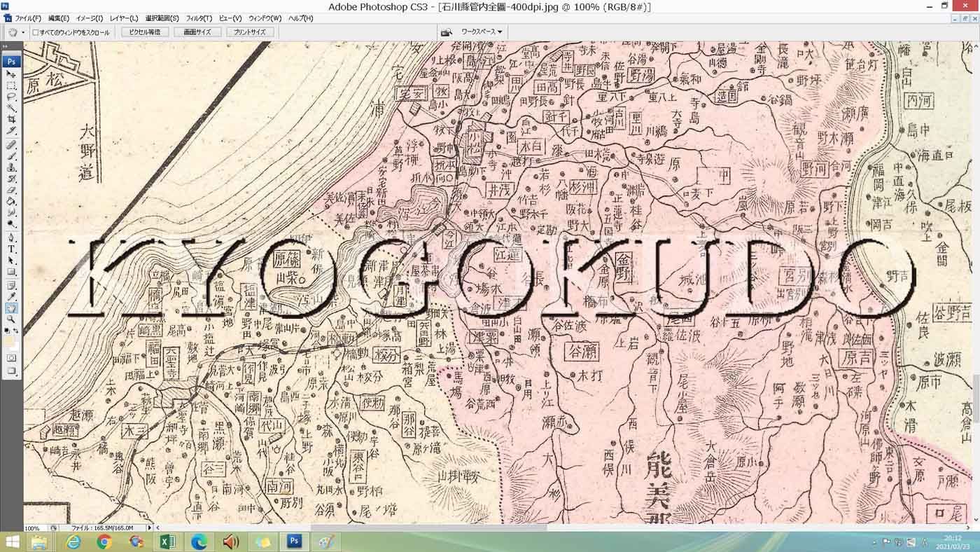Select the Dodge tool
This screenshot has width=980, height=552.
coord(11,224)
